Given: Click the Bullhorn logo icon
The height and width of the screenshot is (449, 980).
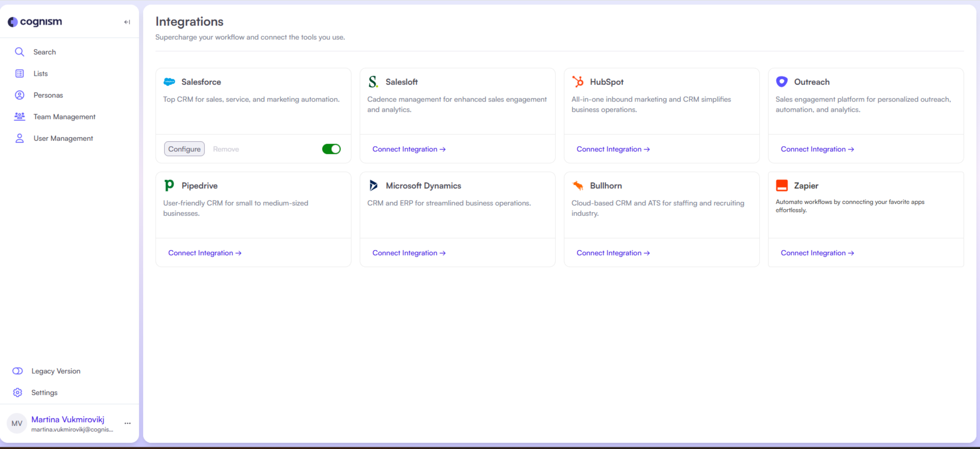Looking at the screenshot, I should pos(578,186).
